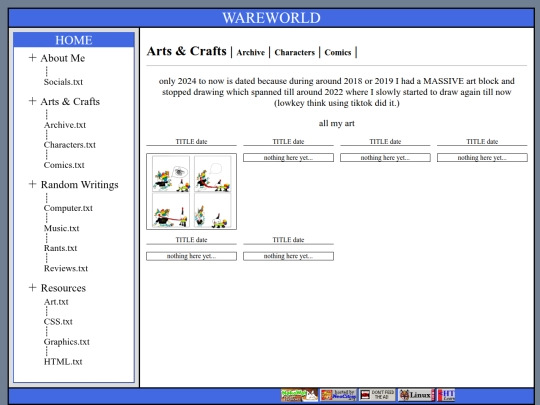Open Characters.txt in sidebar
This screenshot has height=405, width=540.
(70, 145)
